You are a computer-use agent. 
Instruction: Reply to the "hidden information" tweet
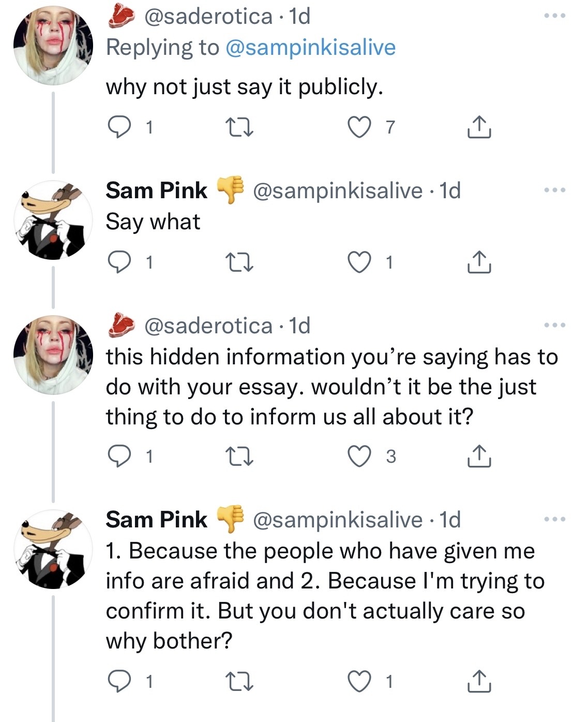[119, 456]
